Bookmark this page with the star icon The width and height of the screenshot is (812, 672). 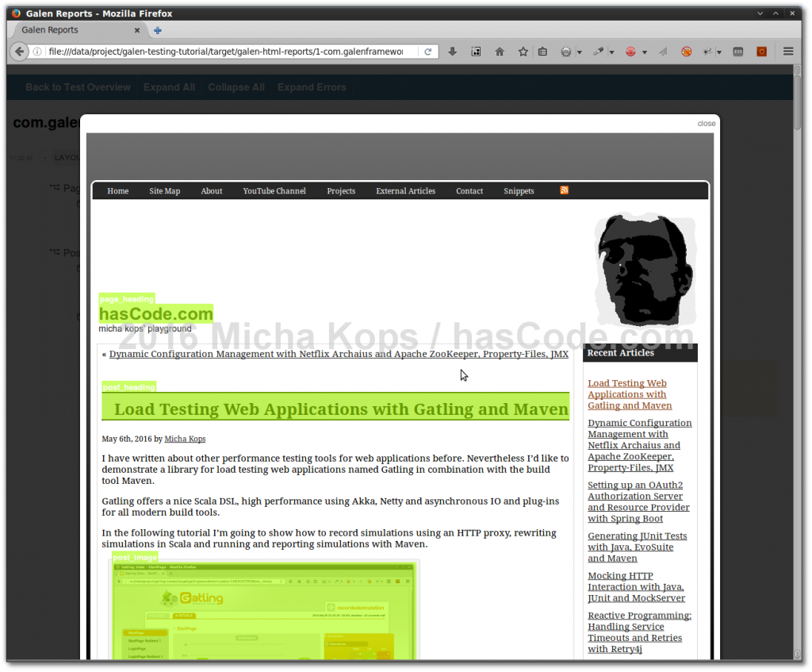(523, 52)
